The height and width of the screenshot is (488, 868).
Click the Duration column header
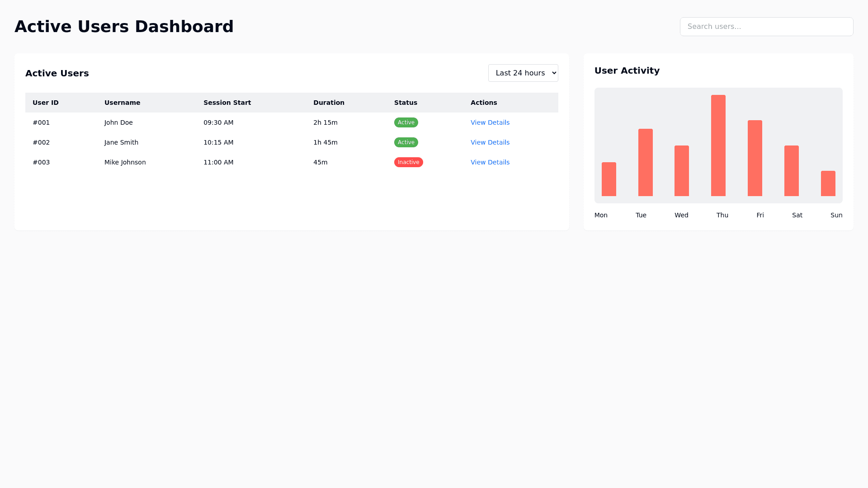(x=329, y=103)
